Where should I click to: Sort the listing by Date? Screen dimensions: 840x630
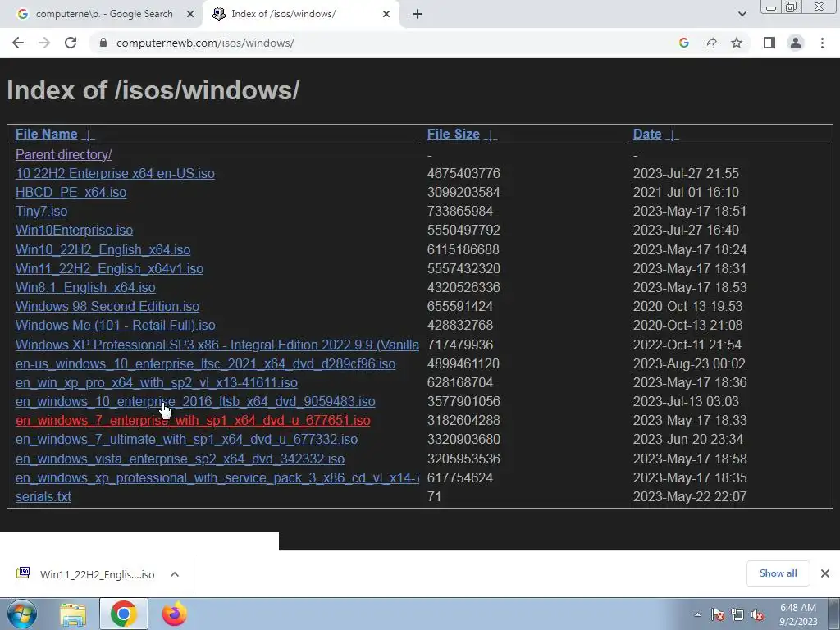647,134
